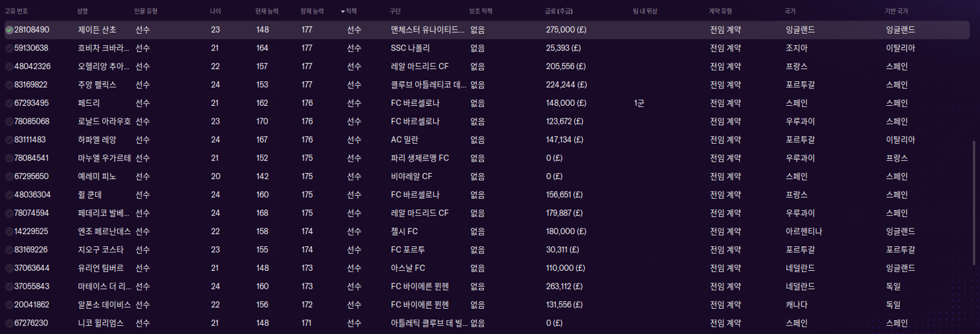Viewport: 980px width, 334px height.
Task: Click the wage value 224,244 (£)
Action: coord(566,84)
